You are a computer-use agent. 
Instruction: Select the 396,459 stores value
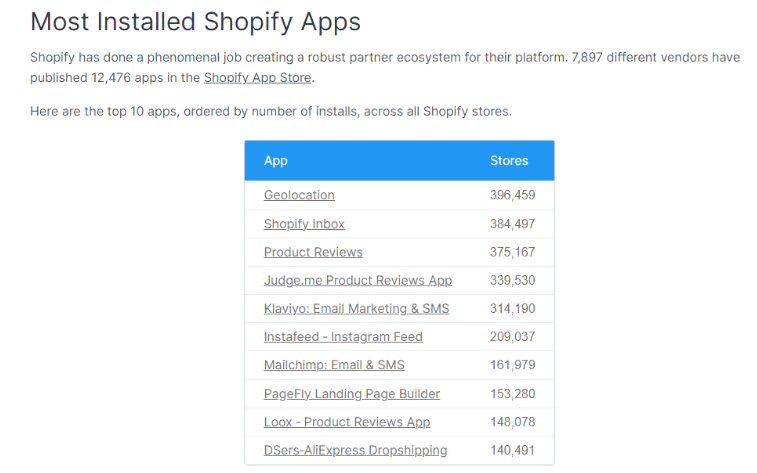(x=512, y=195)
